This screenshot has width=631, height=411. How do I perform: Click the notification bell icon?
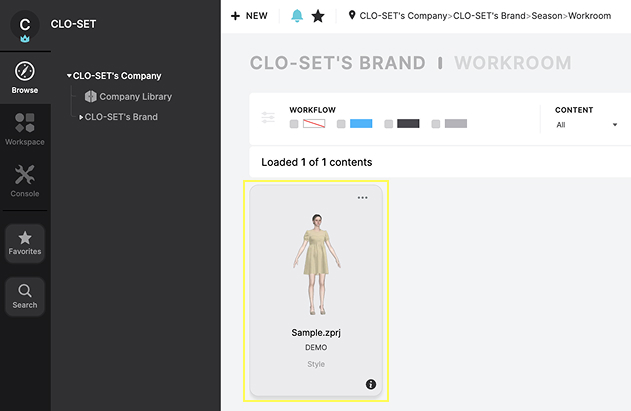tap(297, 16)
